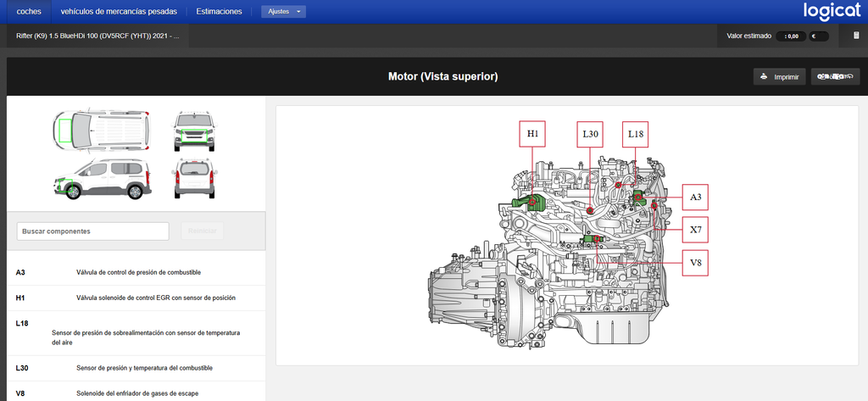Click the red circle marker under the L30 line
Screen dimensions: 868x401
(590, 210)
